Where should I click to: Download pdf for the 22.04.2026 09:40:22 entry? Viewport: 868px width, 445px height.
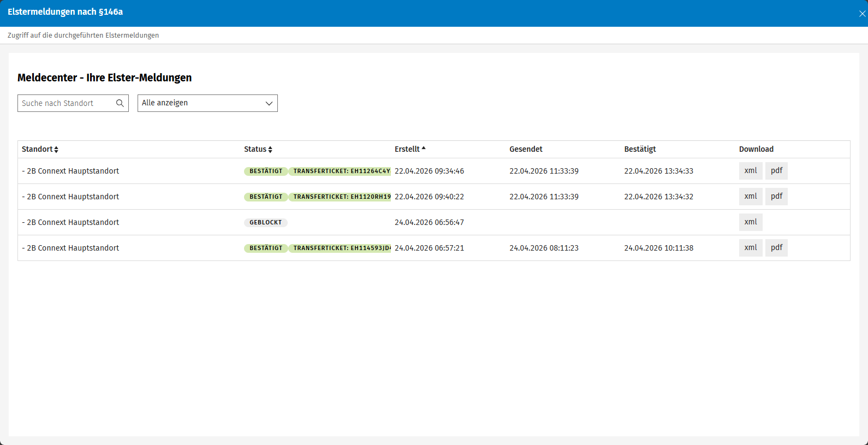[776, 197]
